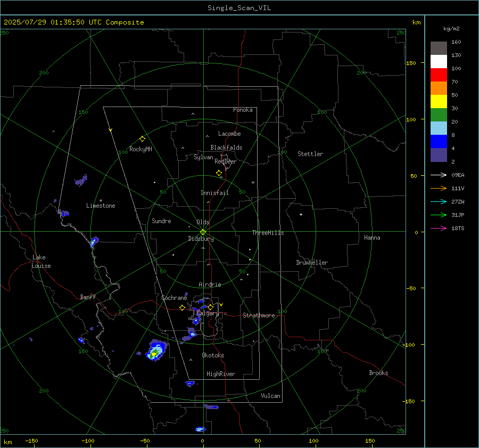Image resolution: width=479 pixels, height=448 pixels.
Task: Click the Calgary city label
Action: tap(208, 313)
